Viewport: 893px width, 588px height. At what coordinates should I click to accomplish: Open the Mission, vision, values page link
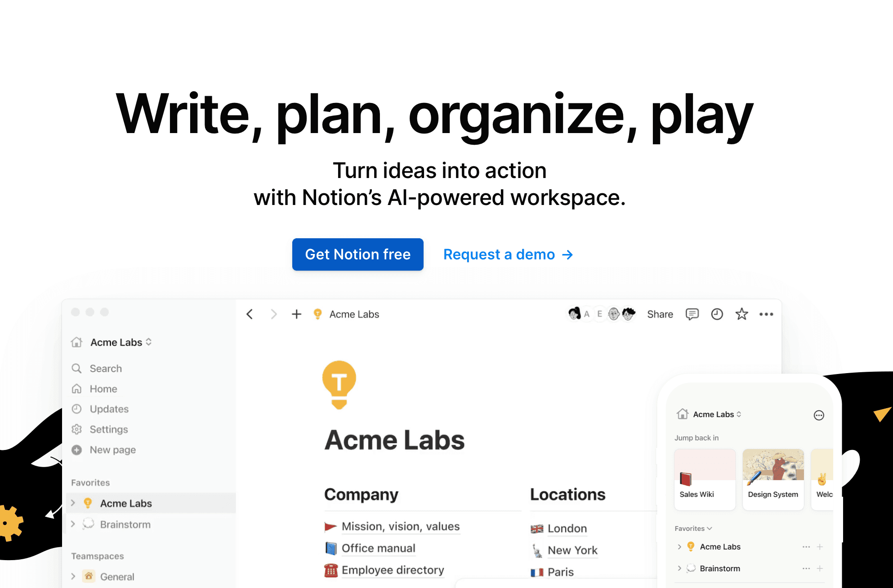point(400,526)
